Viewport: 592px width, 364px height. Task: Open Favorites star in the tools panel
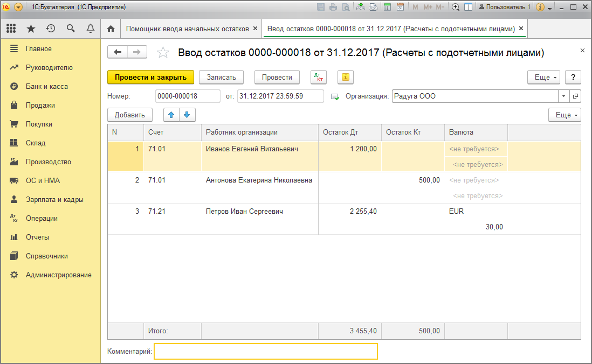pyautogui.click(x=31, y=29)
